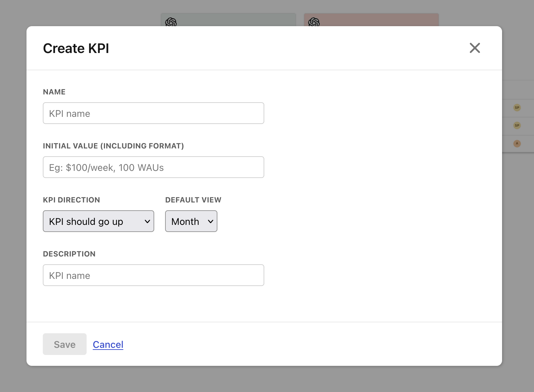The height and width of the screenshot is (392, 534).
Task: Click the OpenAI logo on the red card
Action: pos(314,22)
